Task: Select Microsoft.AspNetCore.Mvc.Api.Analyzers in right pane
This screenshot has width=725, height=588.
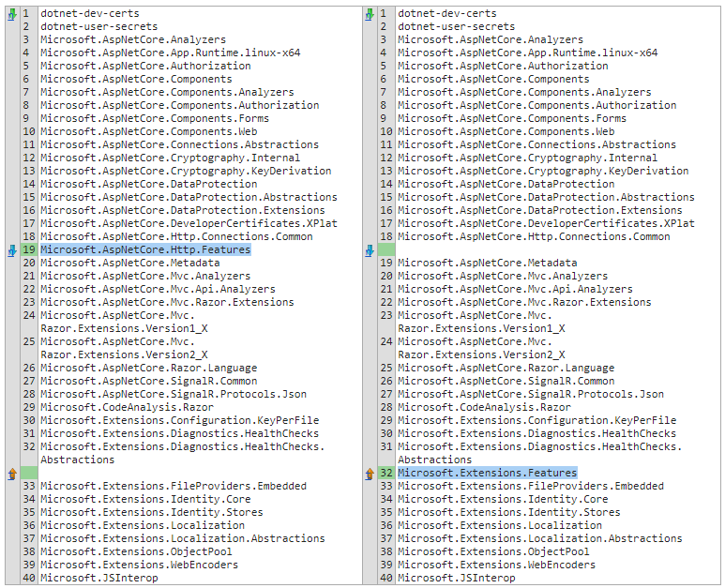Action: [515, 289]
